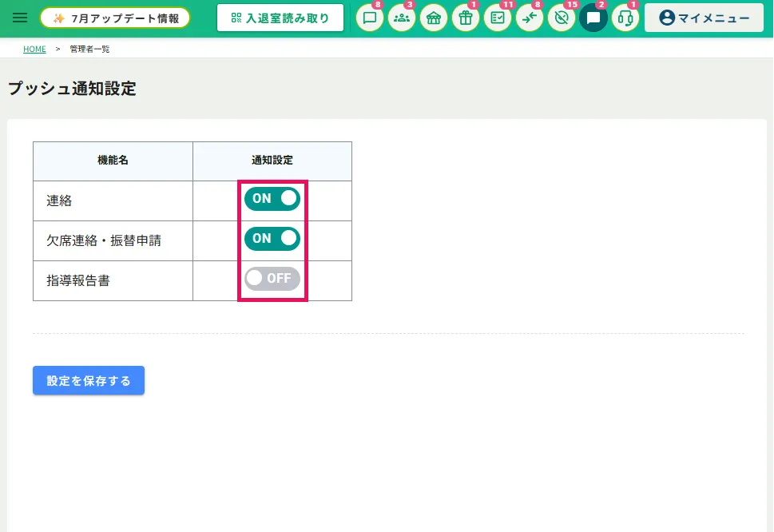Turn off the 連絡 notification toggle
The height and width of the screenshot is (532, 774).
pos(272,199)
